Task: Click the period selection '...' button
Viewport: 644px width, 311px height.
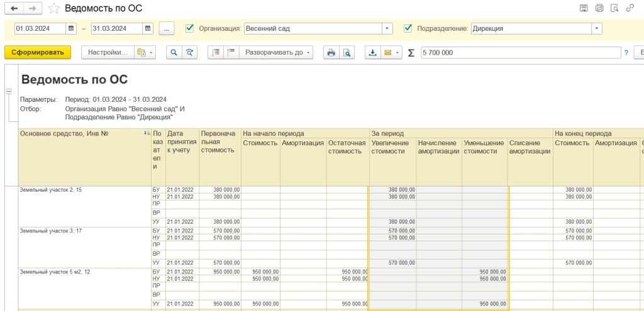Action: (x=167, y=28)
